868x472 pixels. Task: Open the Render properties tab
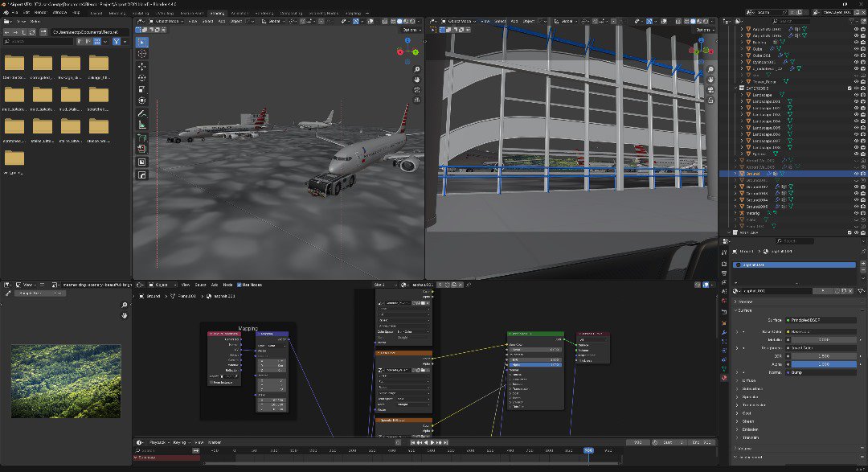pyautogui.click(x=724, y=264)
